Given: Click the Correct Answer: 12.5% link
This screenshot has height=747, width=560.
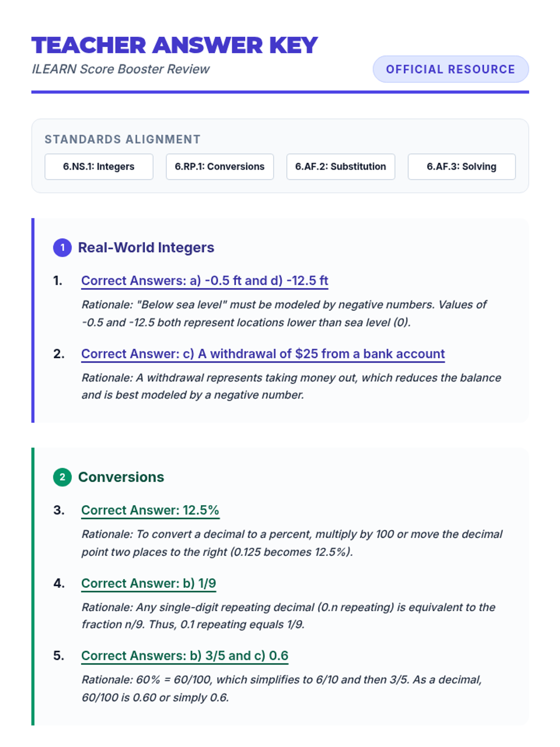Looking at the screenshot, I should [x=150, y=510].
